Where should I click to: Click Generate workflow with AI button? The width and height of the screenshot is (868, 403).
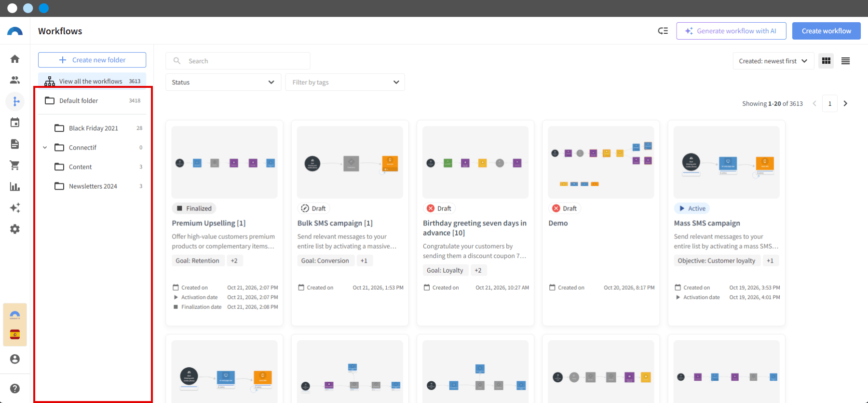click(x=731, y=31)
